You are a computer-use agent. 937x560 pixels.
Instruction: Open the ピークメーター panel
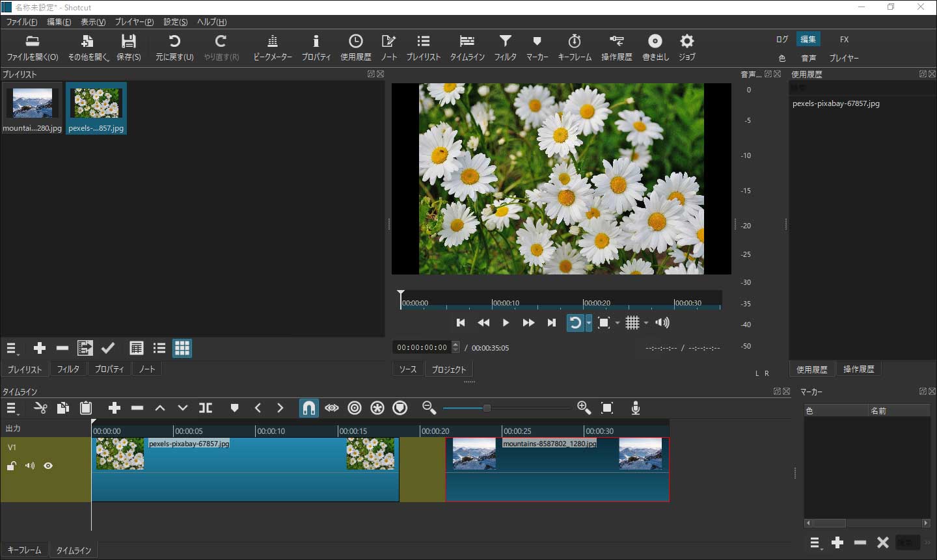click(x=273, y=48)
